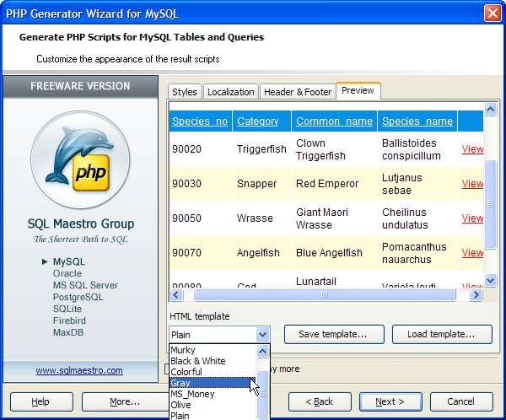Click the template list scrollbar thumb
506x420 pixels.
point(262,394)
